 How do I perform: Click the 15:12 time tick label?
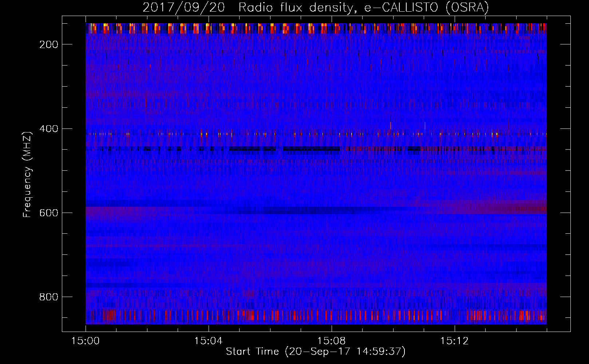(455, 341)
